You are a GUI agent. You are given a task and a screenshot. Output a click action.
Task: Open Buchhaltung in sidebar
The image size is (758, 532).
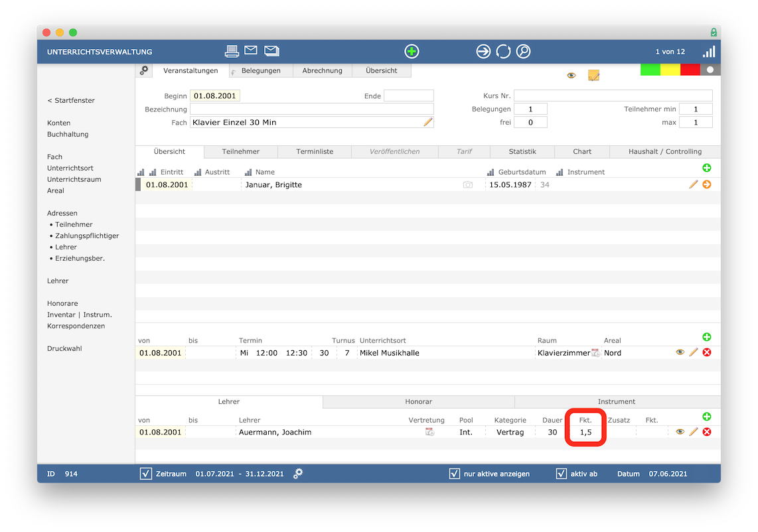68,135
